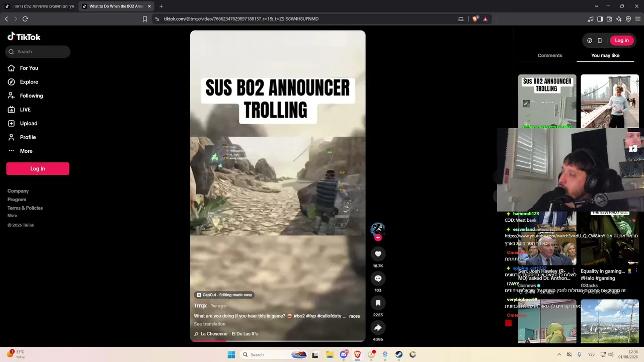Switch to the Hebrew-titled browser tab
The height and width of the screenshot is (362, 644).
39,7
